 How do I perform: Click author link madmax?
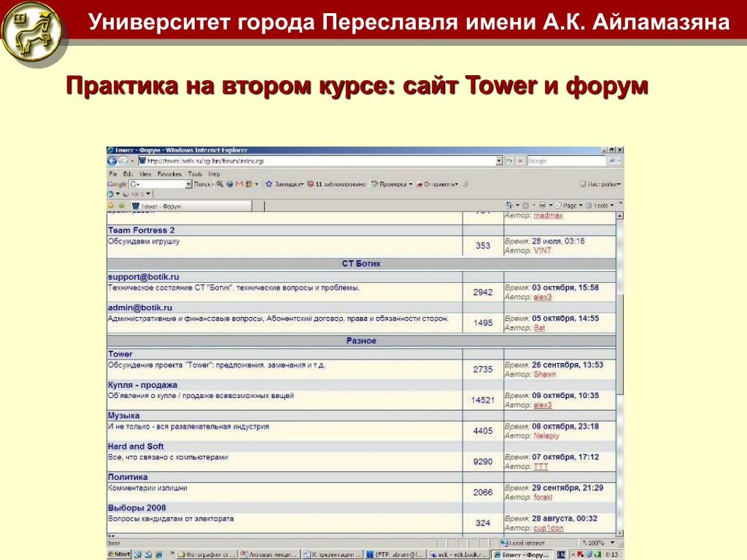548,216
